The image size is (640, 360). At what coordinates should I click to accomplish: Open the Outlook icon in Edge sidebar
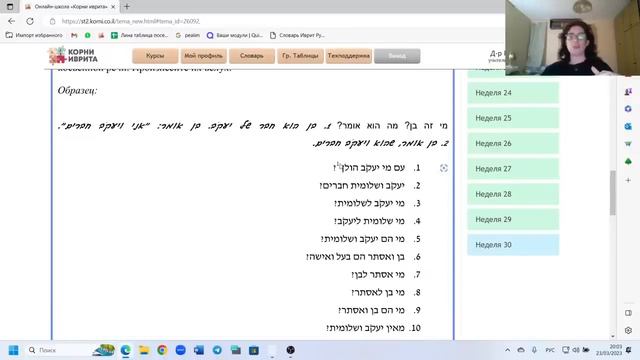(628, 126)
